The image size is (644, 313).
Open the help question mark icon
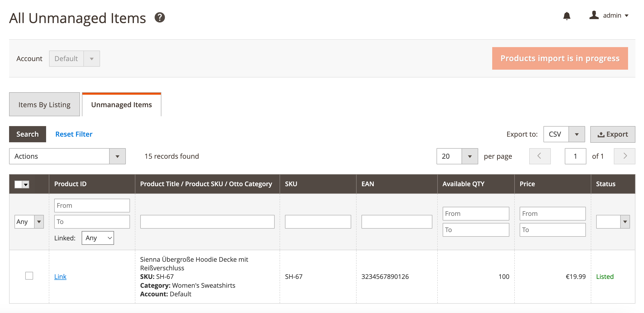[x=159, y=17]
